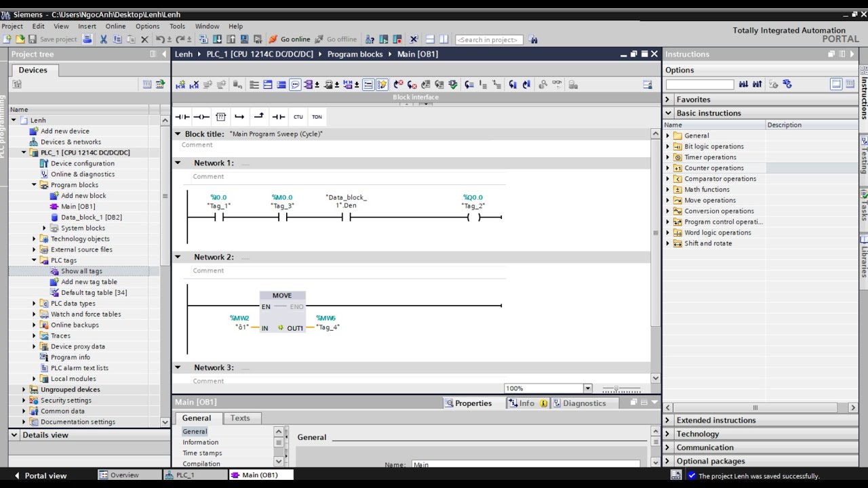Select the MOVE instruction box in Network 2
The width and height of the screenshot is (868, 488).
282,313
